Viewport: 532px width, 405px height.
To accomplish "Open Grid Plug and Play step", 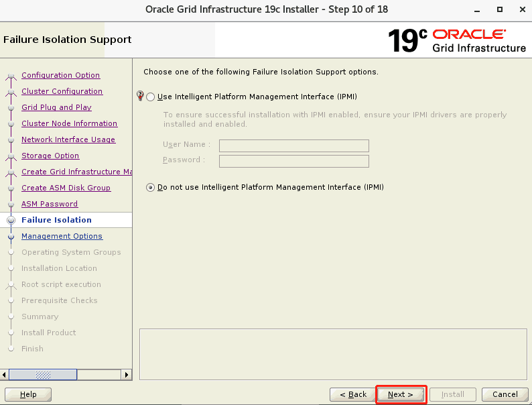I will [x=57, y=107].
